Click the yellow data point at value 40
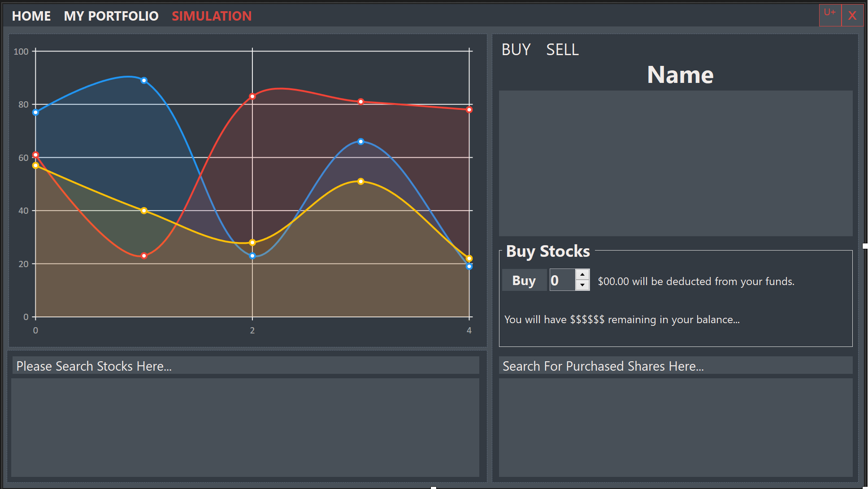This screenshot has width=868, height=489. [144, 211]
